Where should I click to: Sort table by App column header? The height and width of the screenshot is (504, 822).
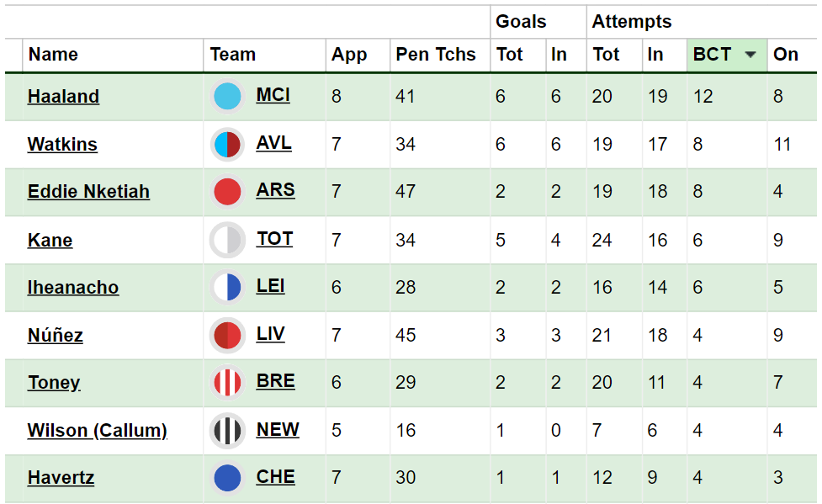pyautogui.click(x=348, y=55)
